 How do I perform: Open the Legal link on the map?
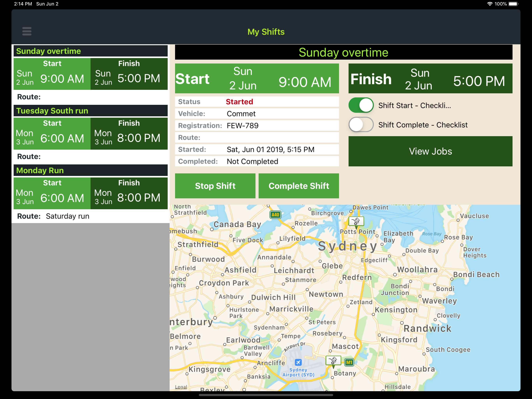pyautogui.click(x=181, y=387)
